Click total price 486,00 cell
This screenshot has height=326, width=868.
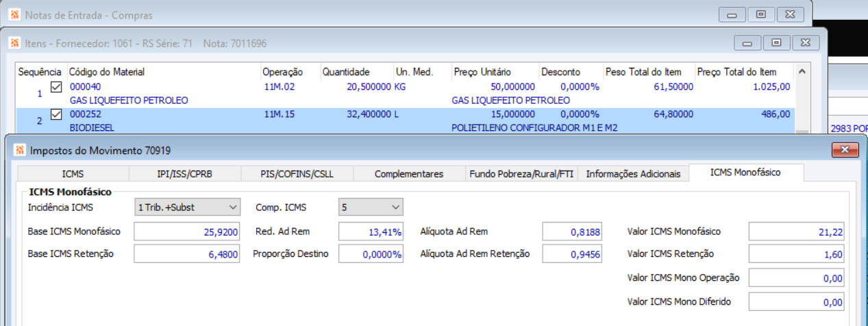[777, 114]
